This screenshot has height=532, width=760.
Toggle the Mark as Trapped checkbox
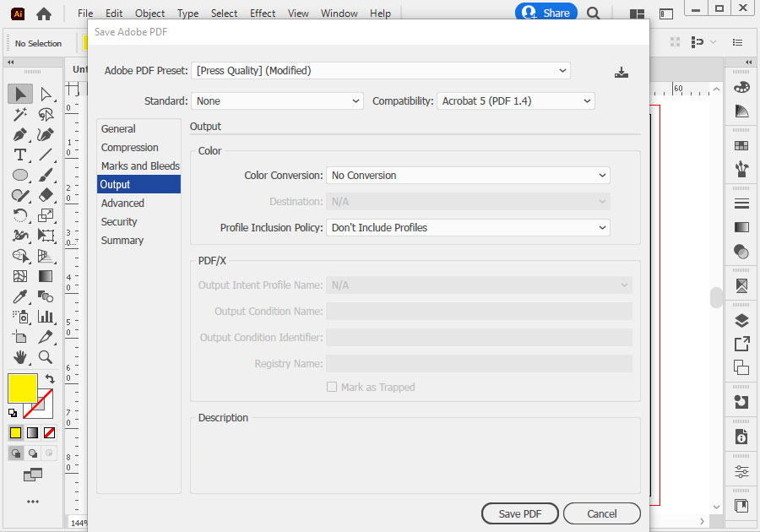(x=332, y=387)
